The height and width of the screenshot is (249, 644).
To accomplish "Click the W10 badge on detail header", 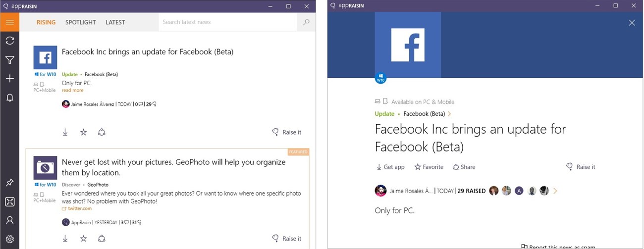I will click(380, 78).
